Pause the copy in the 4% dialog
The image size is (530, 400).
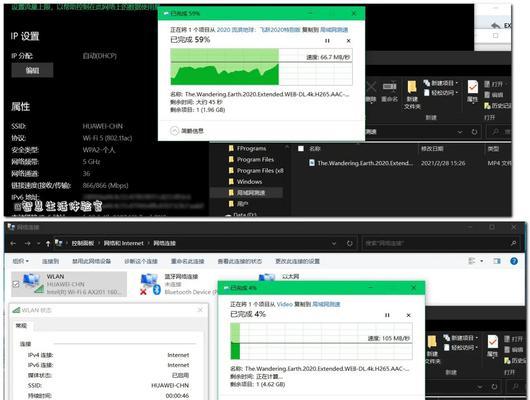[387, 315]
